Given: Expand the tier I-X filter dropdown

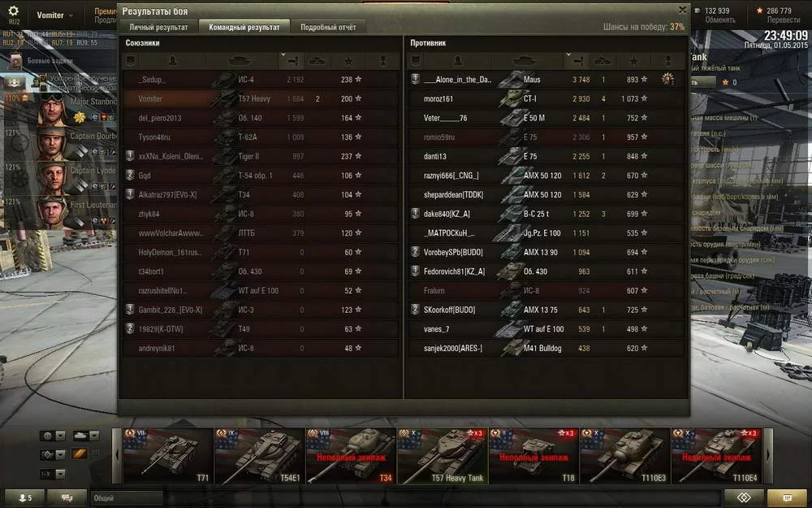Looking at the screenshot, I should click(x=53, y=474).
